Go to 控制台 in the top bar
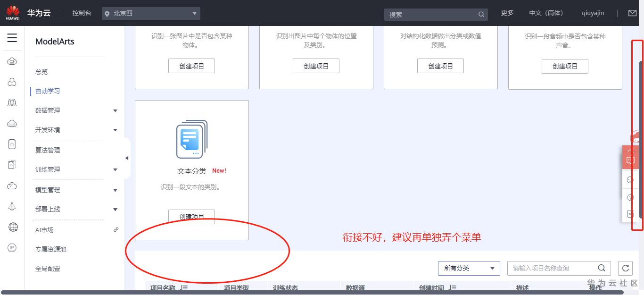Screen dimensions: 644x295 pos(82,13)
